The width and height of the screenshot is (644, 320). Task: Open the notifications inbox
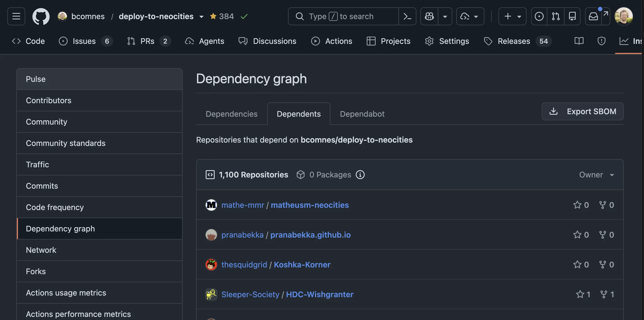[x=593, y=16]
